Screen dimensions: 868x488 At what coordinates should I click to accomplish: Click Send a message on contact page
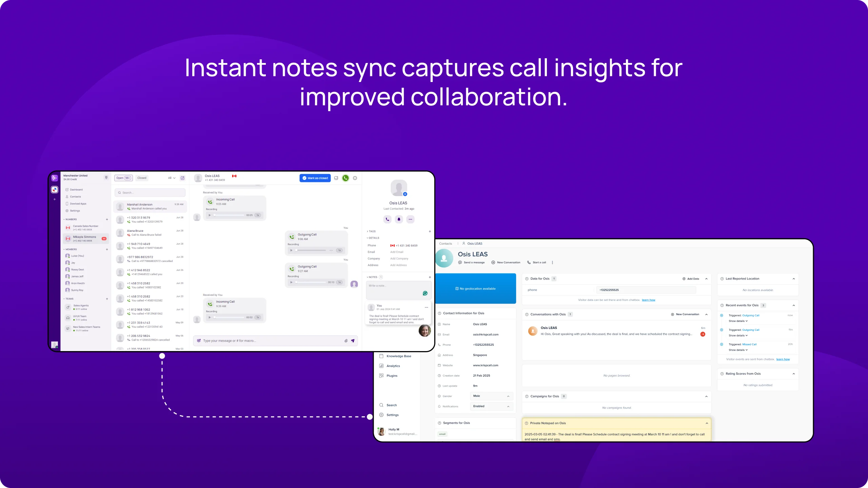click(x=471, y=263)
